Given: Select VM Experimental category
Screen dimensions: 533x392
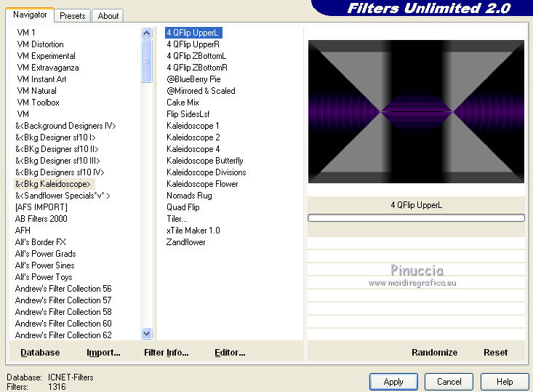Looking at the screenshot, I should 47,56.
